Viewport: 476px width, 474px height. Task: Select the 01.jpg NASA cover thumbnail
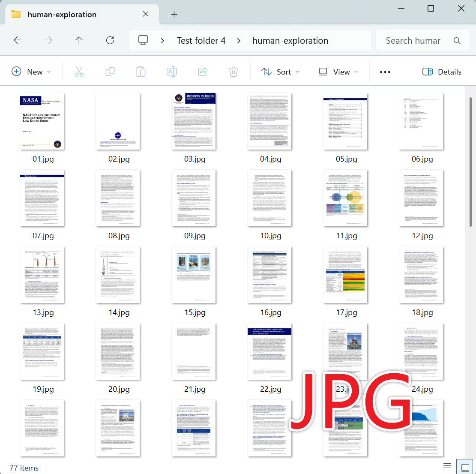42,121
